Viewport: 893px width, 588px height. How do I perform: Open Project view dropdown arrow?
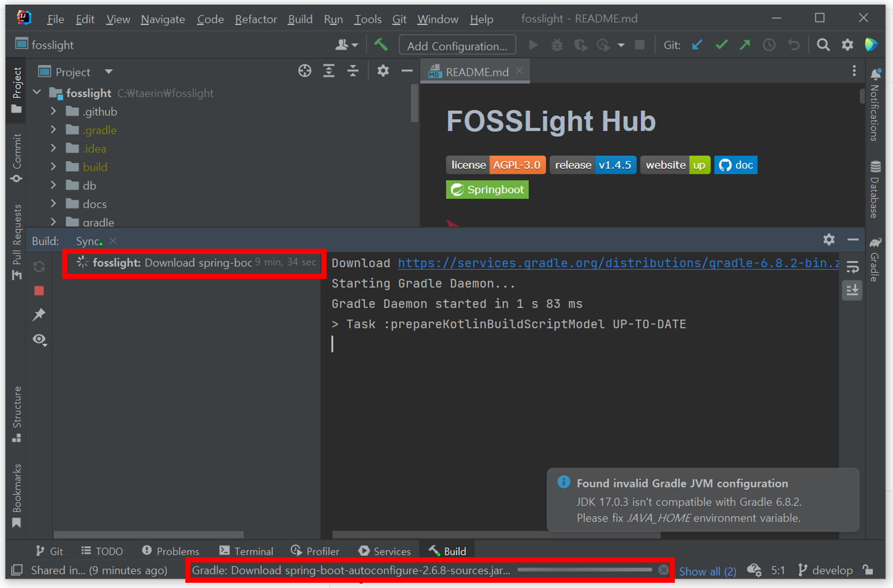(x=108, y=72)
